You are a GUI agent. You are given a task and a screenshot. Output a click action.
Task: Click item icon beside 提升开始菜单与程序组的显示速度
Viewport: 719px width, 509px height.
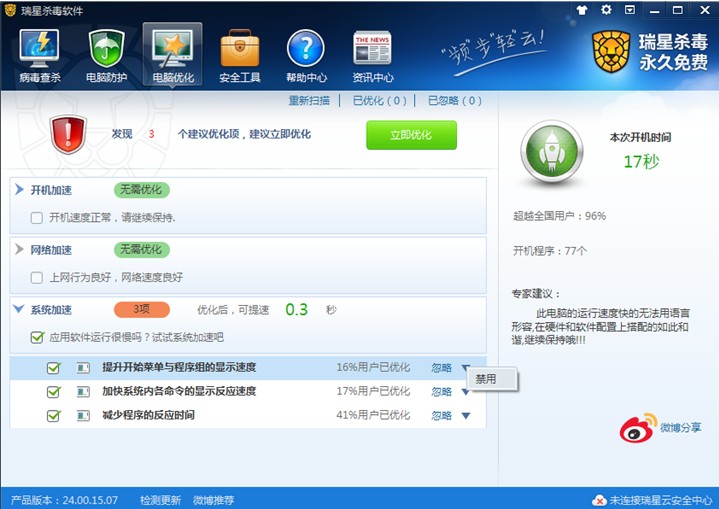pyautogui.click(x=83, y=368)
